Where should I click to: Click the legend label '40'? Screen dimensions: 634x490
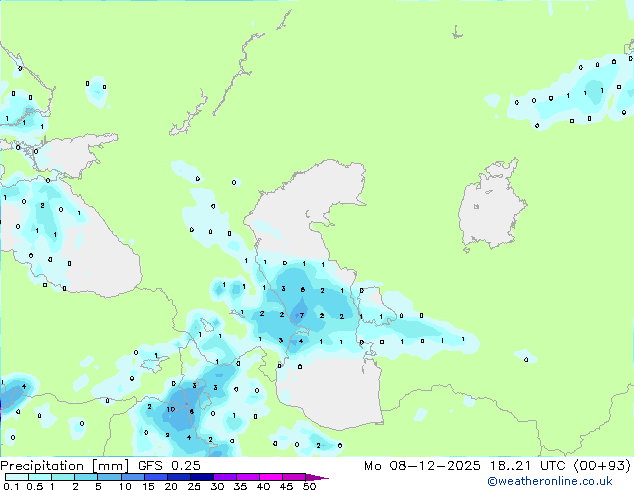(x=263, y=486)
